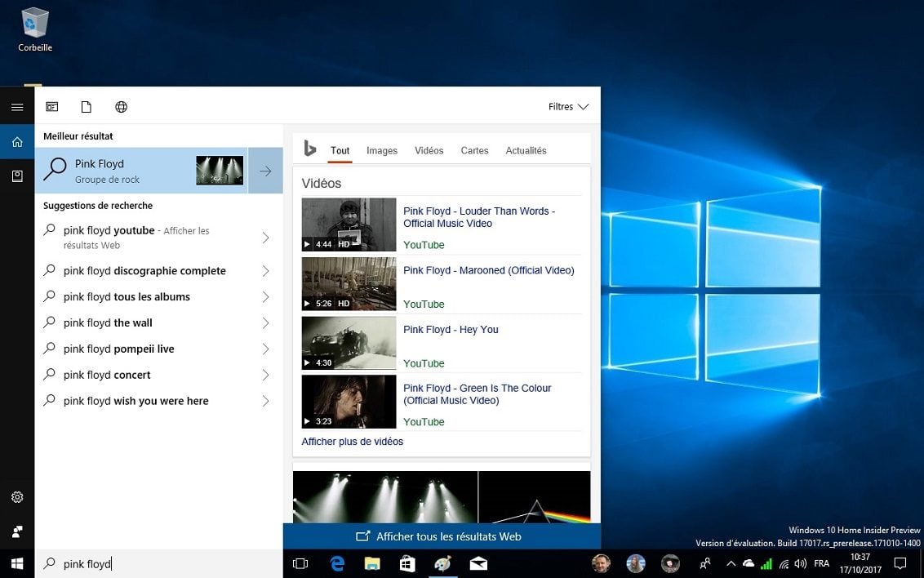Image resolution: width=924 pixels, height=578 pixels.
Task: Launch Microsoft Edge from the taskbar
Action: pos(337,564)
